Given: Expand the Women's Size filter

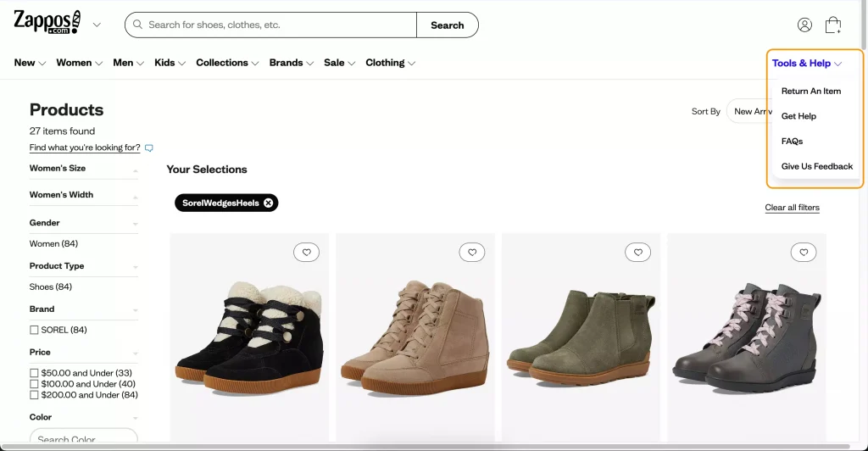Looking at the screenshot, I should click(x=84, y=168).
